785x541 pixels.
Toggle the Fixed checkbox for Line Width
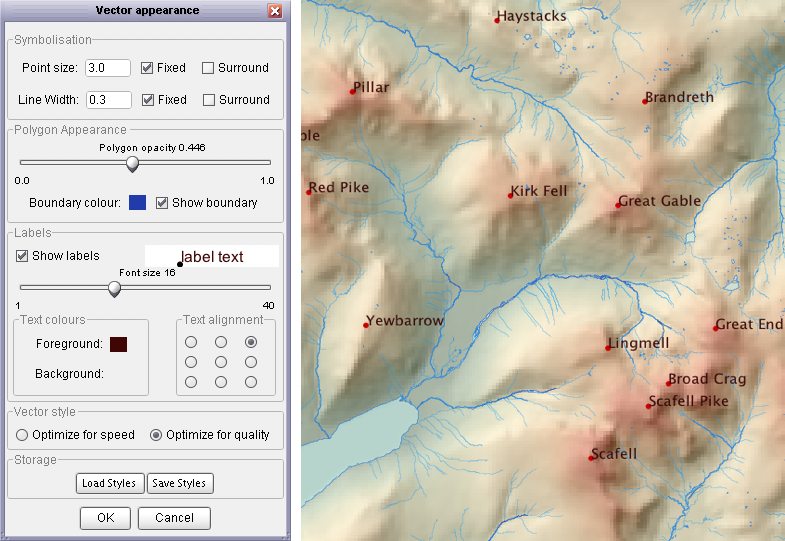point(147,100)
